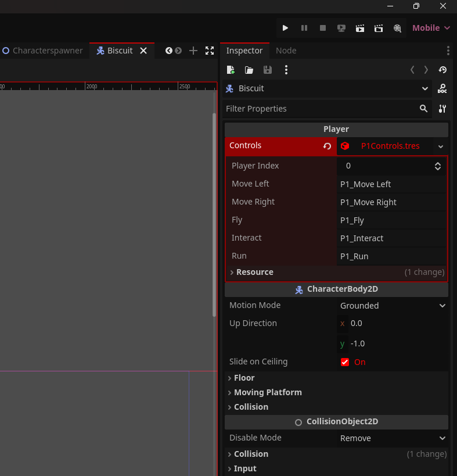457x476 pixels.
Task: Add a new scene tab
Action: point(193,51)
